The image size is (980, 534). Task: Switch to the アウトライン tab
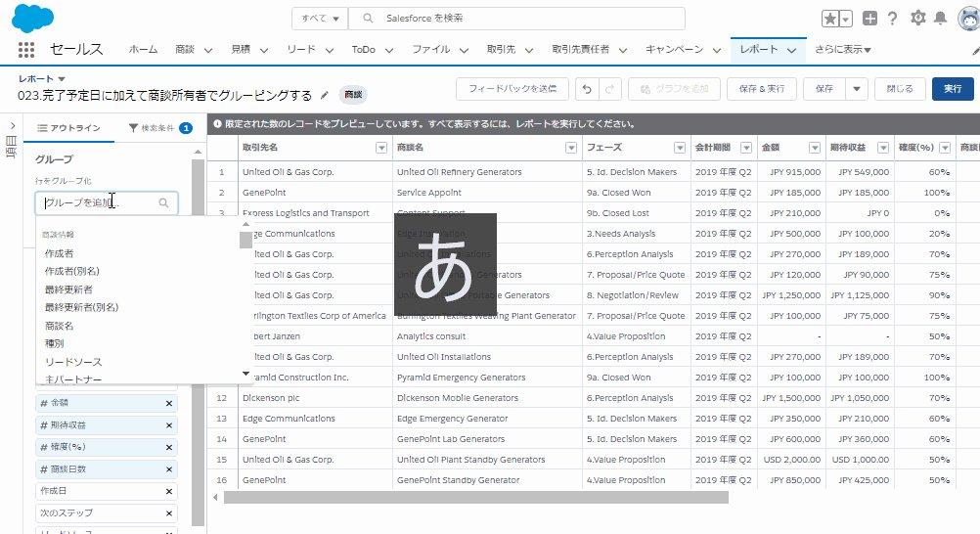pyautogui.click(x=68, y=128)
